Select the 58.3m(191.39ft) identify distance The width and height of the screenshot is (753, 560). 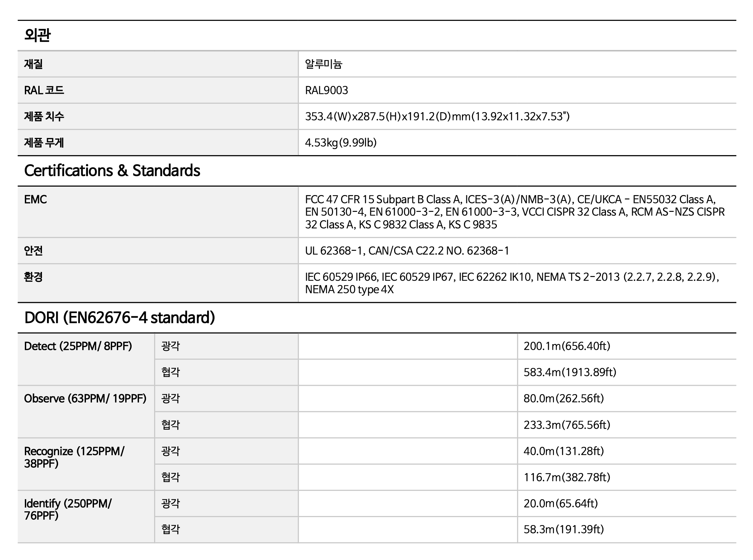(x=564, y=529)
